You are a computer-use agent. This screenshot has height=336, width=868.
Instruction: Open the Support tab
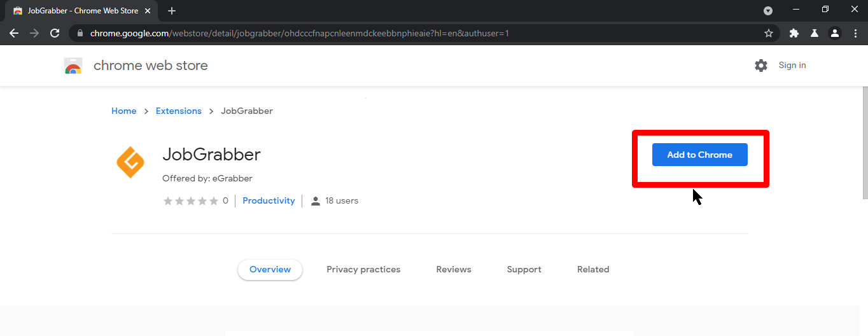pos(524,269)
